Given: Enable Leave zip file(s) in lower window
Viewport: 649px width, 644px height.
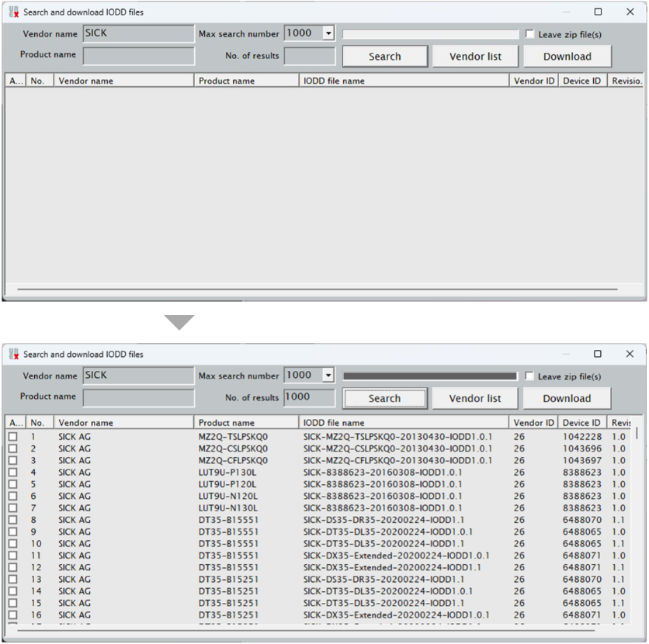Looking at the screenshot, I should click(x=529, y=376).
